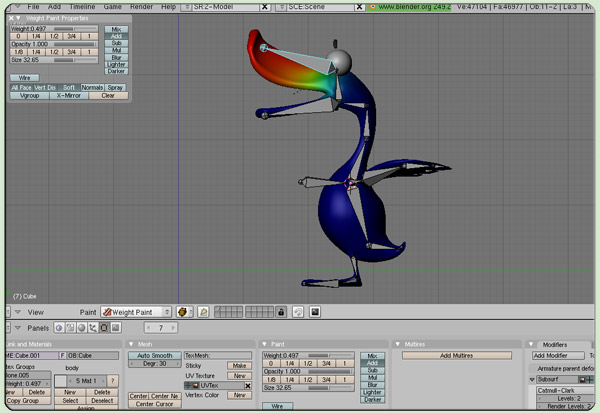Select the Editing panels context icon

104,328
